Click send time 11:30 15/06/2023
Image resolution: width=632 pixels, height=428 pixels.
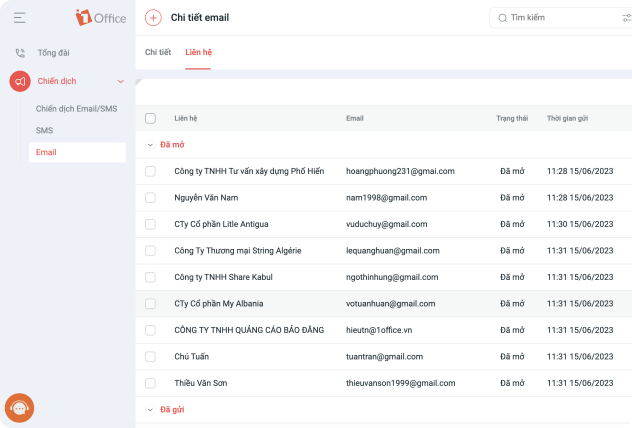pos(580,224)
